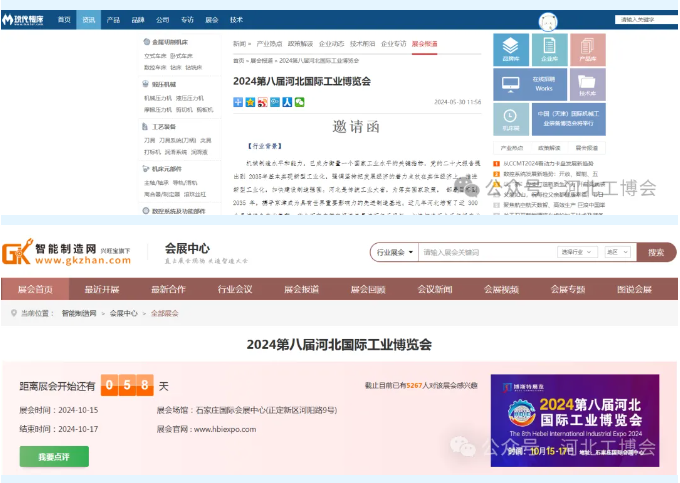Open the 产品库 pink pages tile

point(588,49)
